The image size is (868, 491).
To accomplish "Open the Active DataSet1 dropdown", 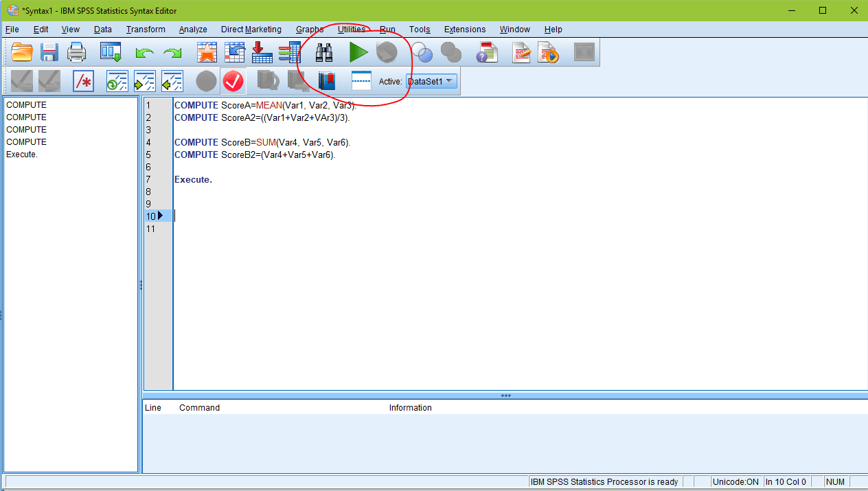I will pyautogui.click(x=431, y=81).
